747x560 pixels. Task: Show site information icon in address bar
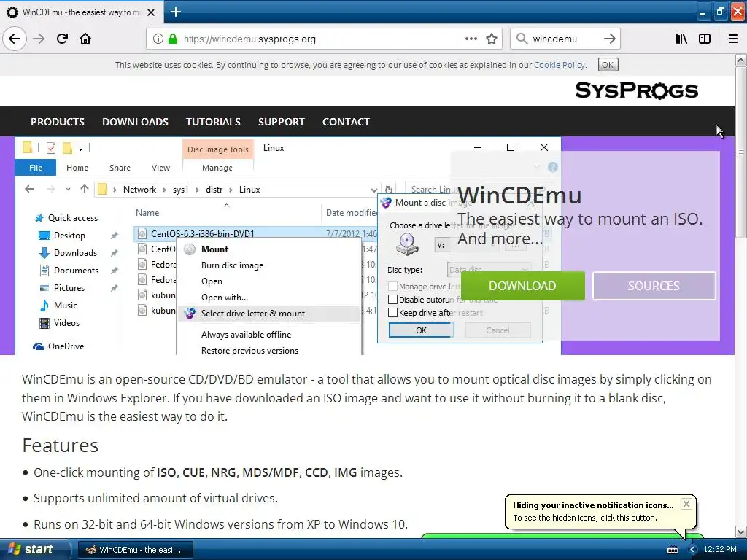tap(158, 39)
